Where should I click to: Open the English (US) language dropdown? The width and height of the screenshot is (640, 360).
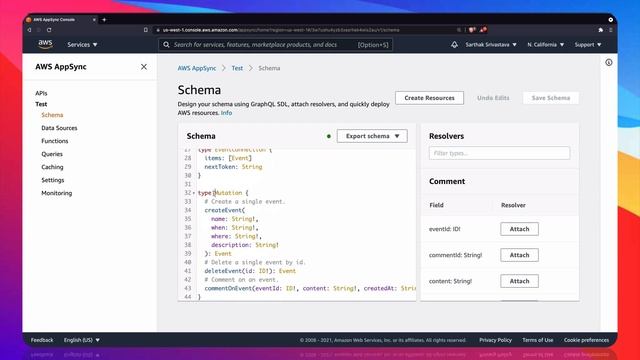point(82,340)
